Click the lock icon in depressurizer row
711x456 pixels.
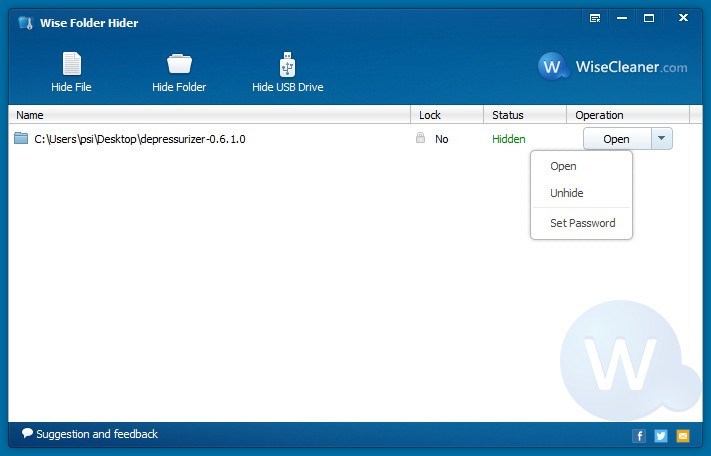coord(420,138)
